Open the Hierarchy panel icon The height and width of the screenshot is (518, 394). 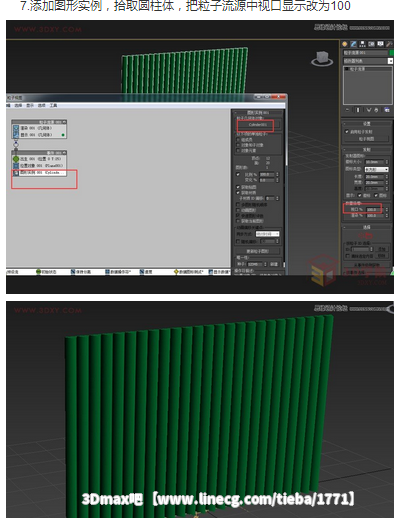(x=363, y=44)
